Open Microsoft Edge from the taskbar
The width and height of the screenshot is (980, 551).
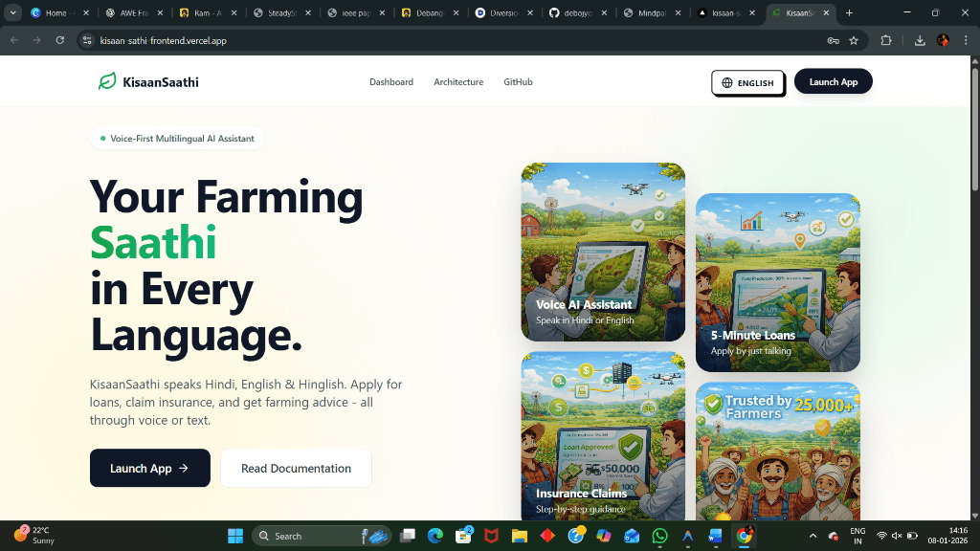pyautogui.click(x=435, y=536)
